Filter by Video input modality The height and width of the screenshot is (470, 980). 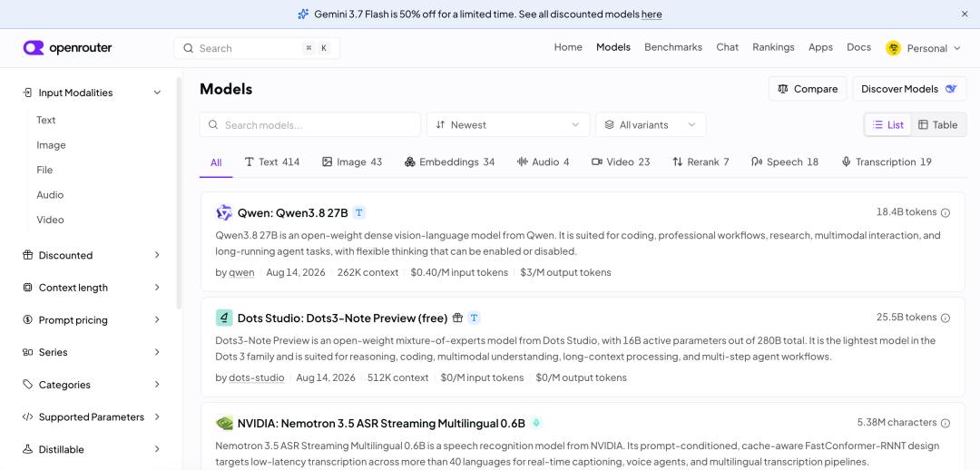50,220
